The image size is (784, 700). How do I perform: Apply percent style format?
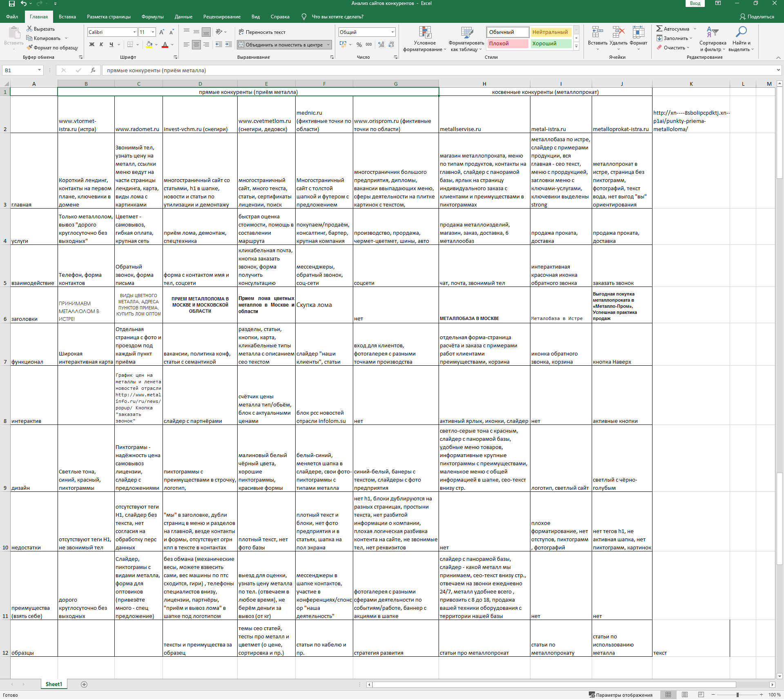[359, 44]
